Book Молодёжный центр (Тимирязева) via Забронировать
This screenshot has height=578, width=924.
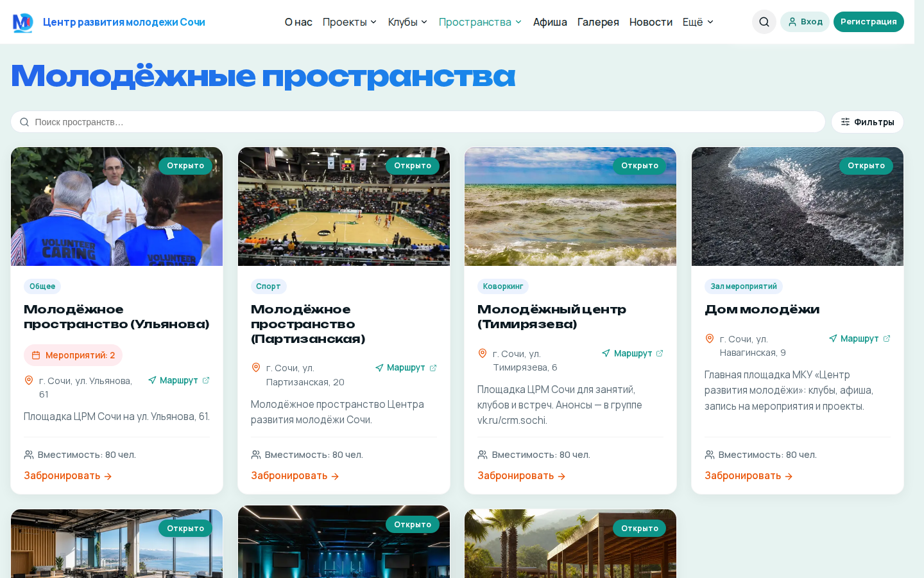(x=522, y=476)
